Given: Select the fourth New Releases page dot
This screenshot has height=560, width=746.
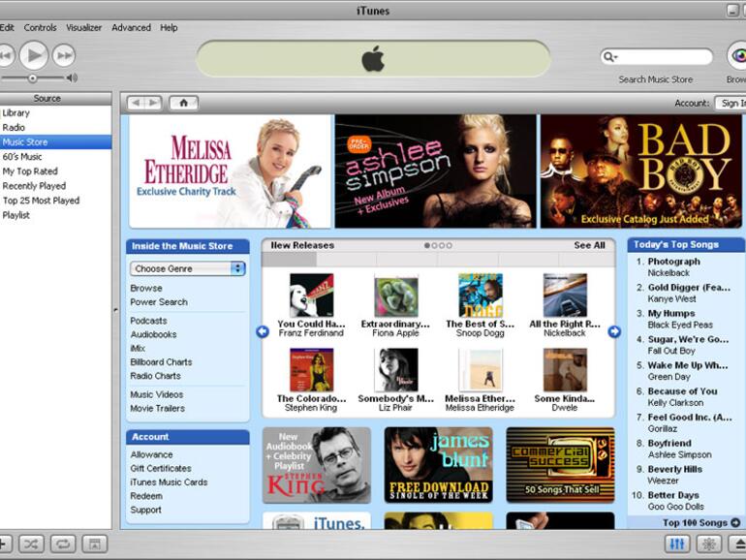Looking at the screenshot, I should 450,245.
